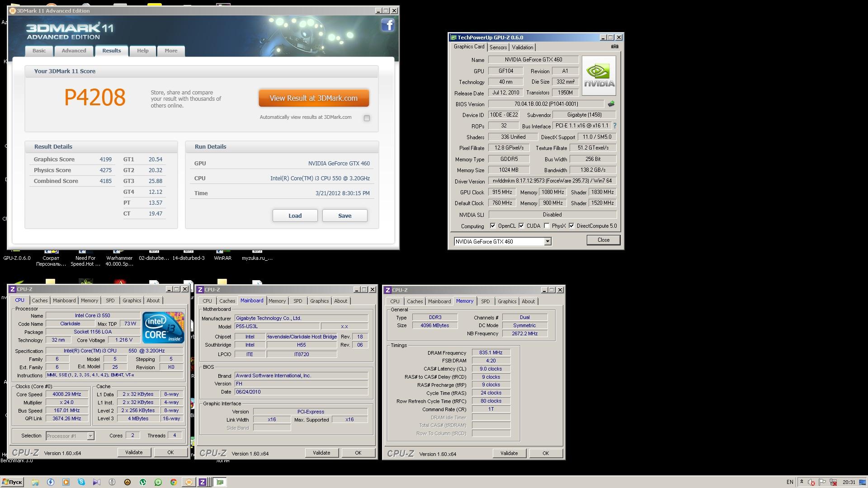Click OK in the CPU-Z Memory window

[546, 453]
